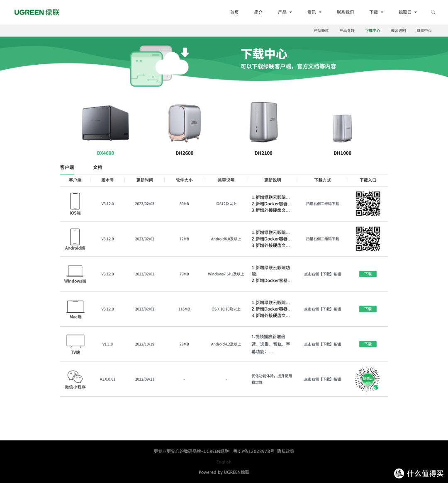Open the search magnifier in top navigation
The height and width of the screenshot is (483, 448).
433,12
